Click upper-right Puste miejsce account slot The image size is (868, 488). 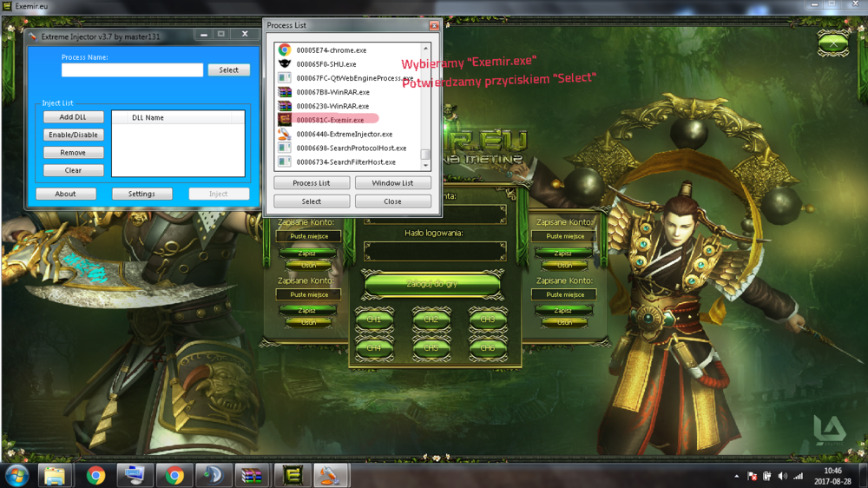point(565,236)
